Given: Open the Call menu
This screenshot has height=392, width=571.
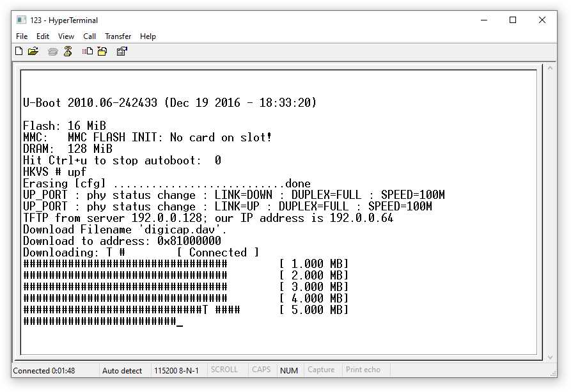Looking at the screenshot, I should (x=90, y=36).
